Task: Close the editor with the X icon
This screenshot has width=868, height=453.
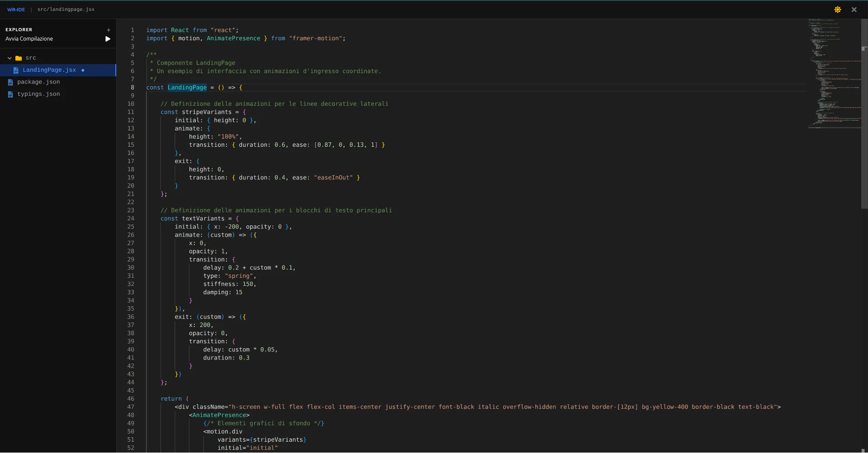Action: 854,9
